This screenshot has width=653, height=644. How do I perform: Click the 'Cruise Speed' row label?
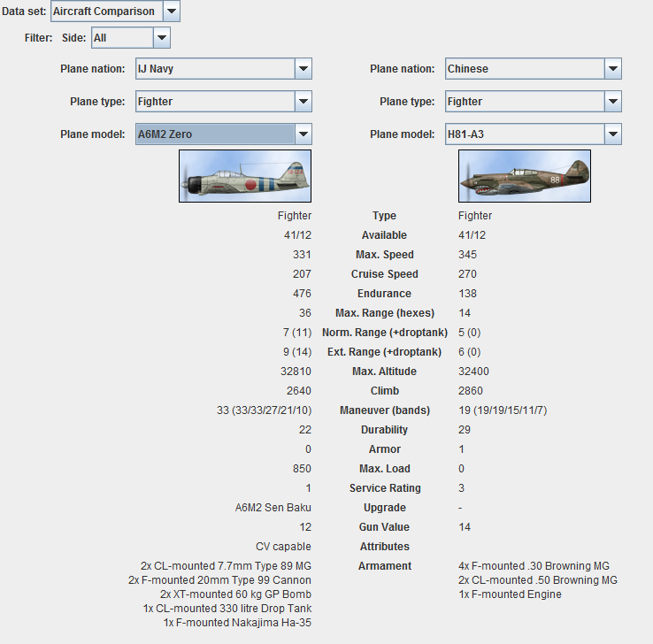(x=384, y=274)
